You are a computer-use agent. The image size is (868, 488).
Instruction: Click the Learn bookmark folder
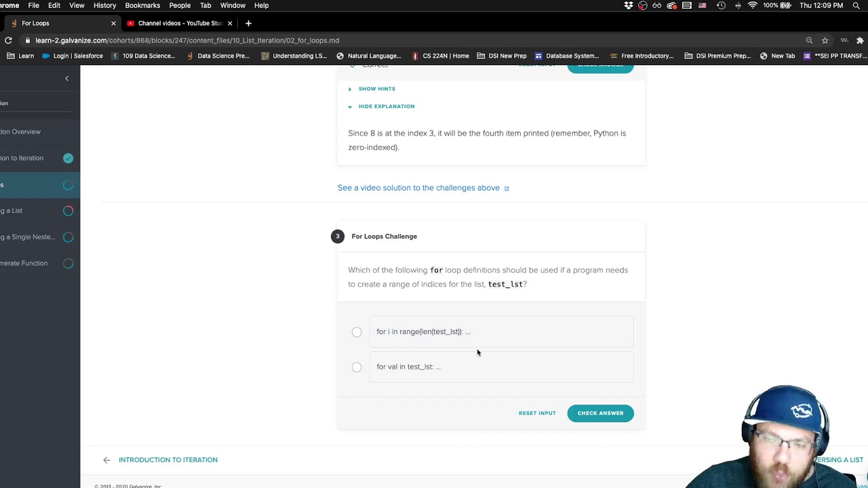(x=20, y=56)
